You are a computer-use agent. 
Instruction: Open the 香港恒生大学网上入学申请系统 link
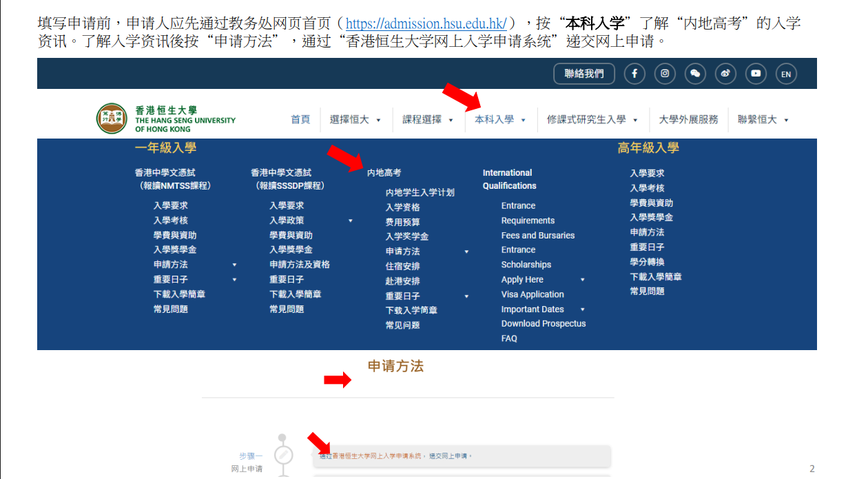(376, 456)
